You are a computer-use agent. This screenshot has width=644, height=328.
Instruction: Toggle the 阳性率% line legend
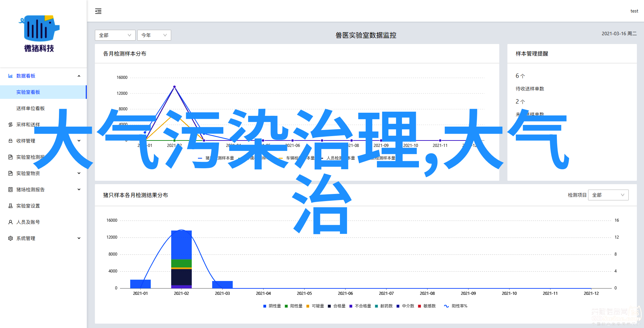point(456,306)
